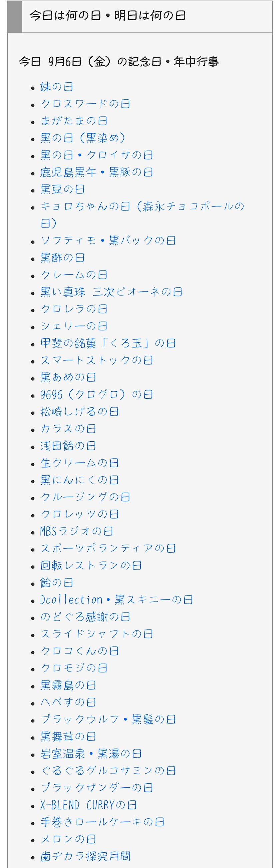Open the 黒酢の日 link
Viewport: 280px width, 868px height.
coord(62,258)
